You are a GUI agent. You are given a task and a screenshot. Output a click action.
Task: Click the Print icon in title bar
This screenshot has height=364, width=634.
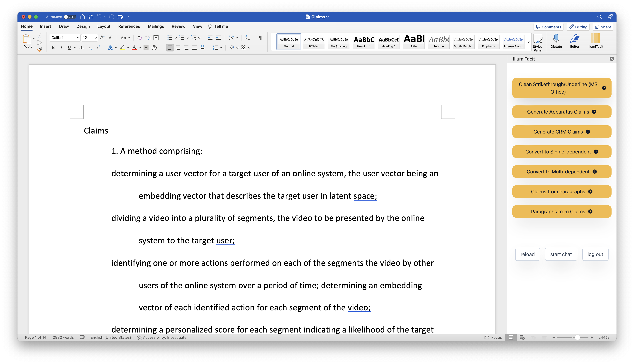click(120, 17)
